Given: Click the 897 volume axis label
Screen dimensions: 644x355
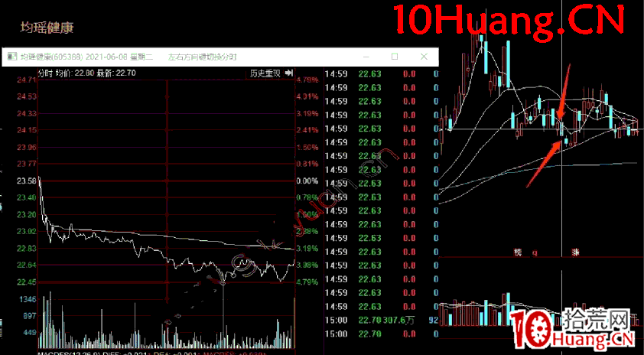Looking at the screenshot, I should tap(30, 316).
